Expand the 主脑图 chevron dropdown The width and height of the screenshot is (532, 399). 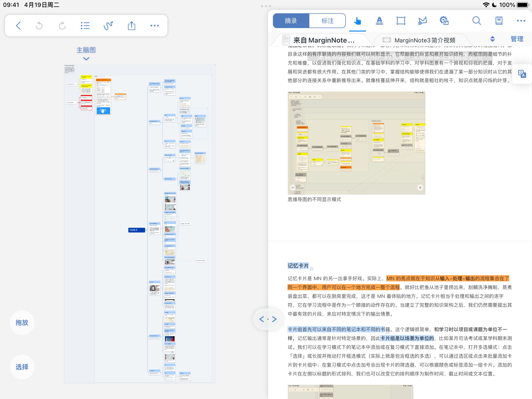86,59
